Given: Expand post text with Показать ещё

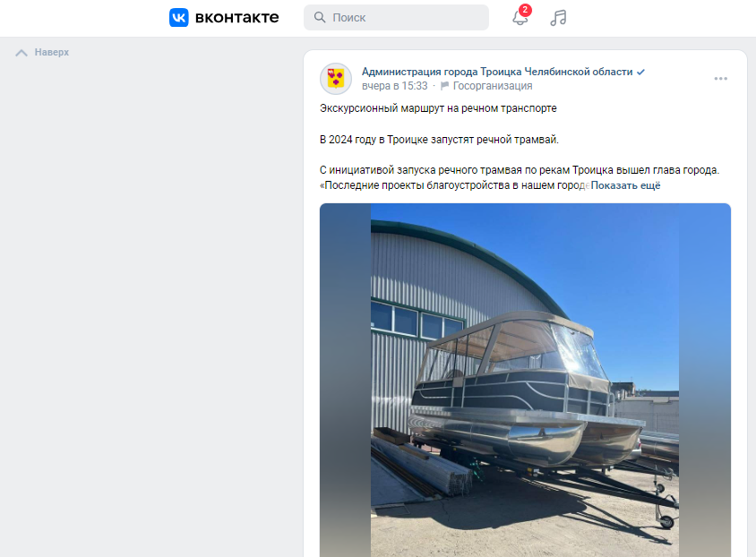Looking at the screenshot, I should tap(625, 185).
